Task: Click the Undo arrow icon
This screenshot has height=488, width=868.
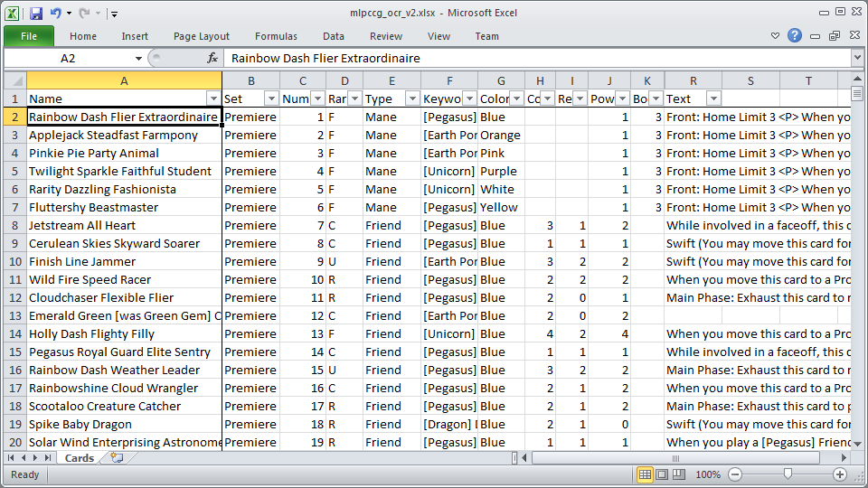Action: [x=56, y=14]
